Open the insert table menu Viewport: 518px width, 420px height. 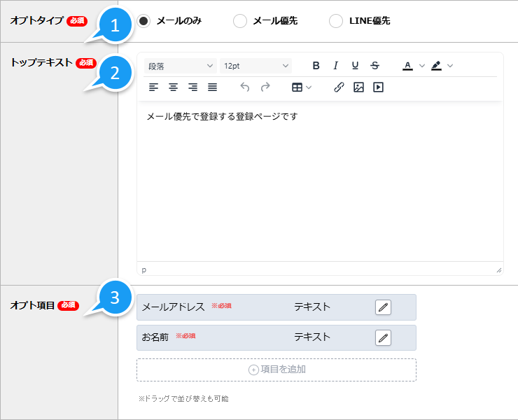click(x=301, y=87)
